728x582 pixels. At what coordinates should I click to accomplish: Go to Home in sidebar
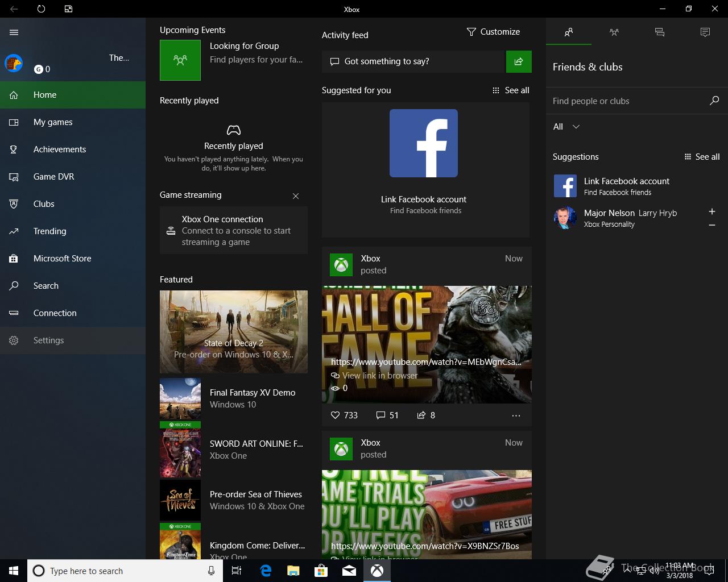pyautogui.click(x=73, y=95)
